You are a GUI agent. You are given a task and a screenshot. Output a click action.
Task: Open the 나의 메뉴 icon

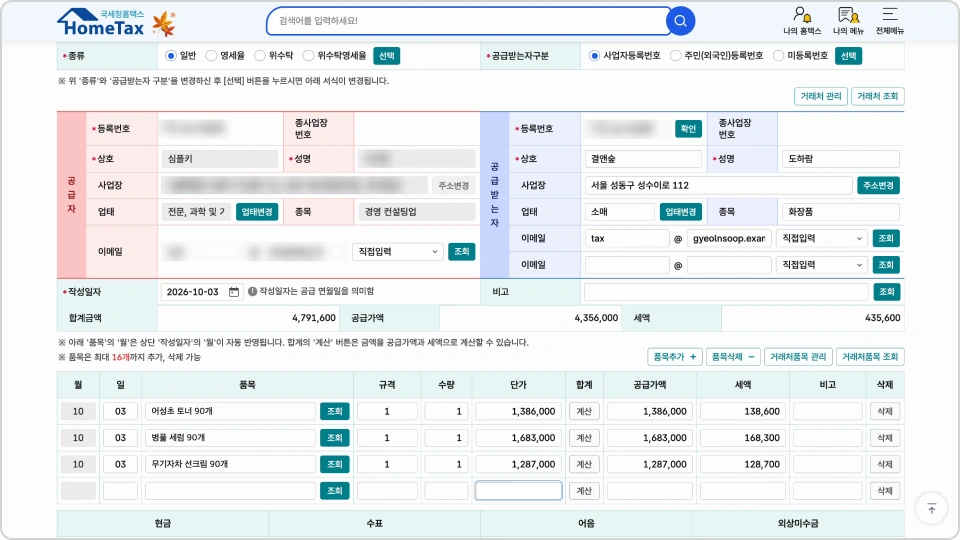pos(848,21)
